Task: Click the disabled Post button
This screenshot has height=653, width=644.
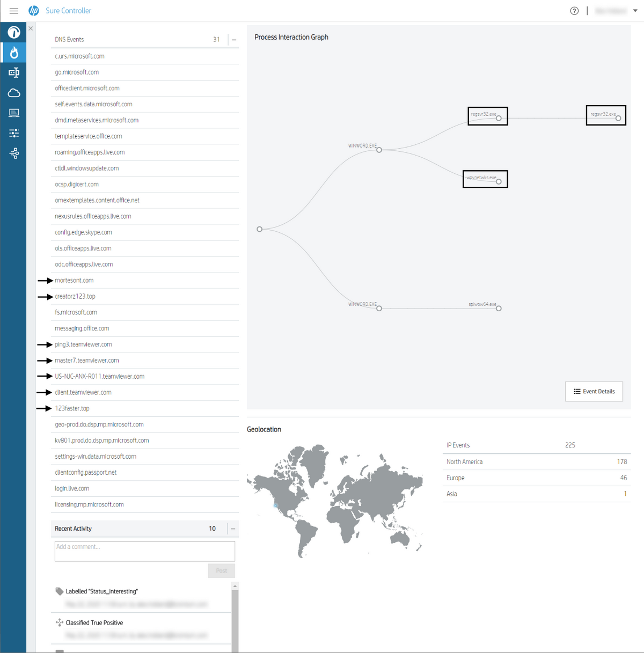Action: coord(222,570)
